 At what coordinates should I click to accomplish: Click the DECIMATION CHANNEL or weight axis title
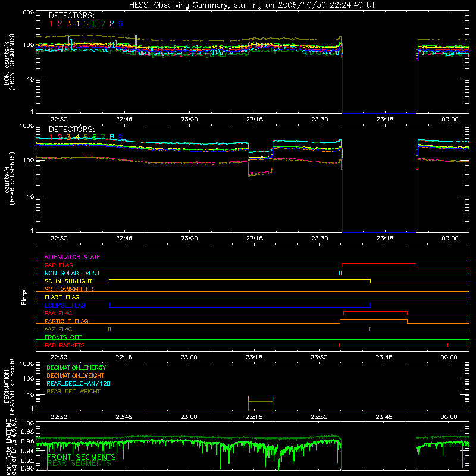10,386
